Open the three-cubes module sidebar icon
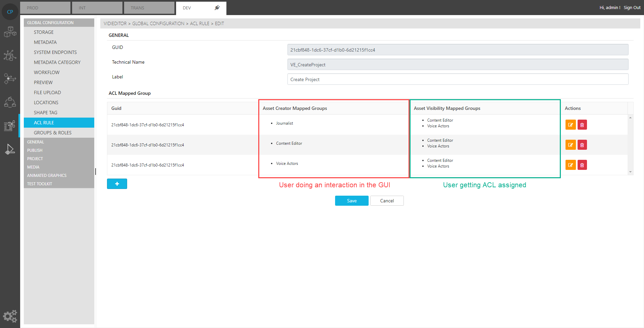The height and width of the screenshot is (328, 644). pos(10,32)
